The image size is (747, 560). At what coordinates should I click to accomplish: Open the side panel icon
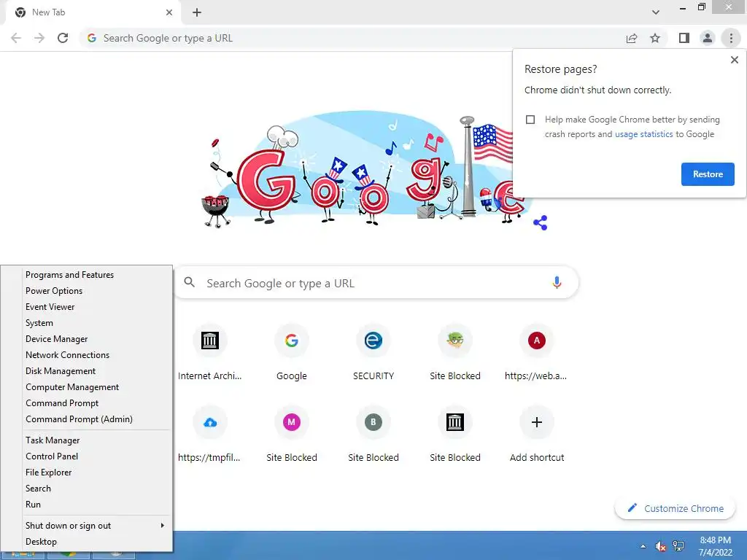point(684,38)
